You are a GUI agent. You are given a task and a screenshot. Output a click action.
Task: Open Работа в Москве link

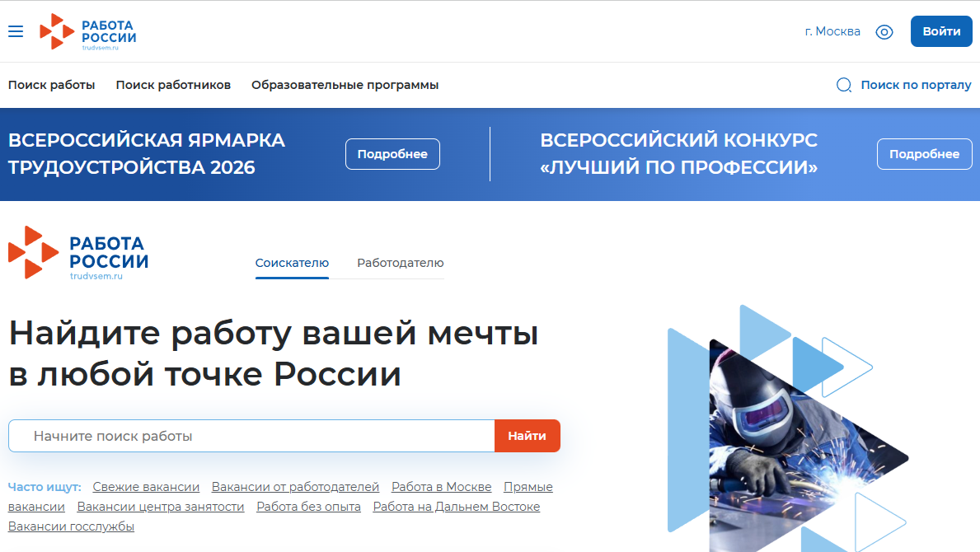441,487
